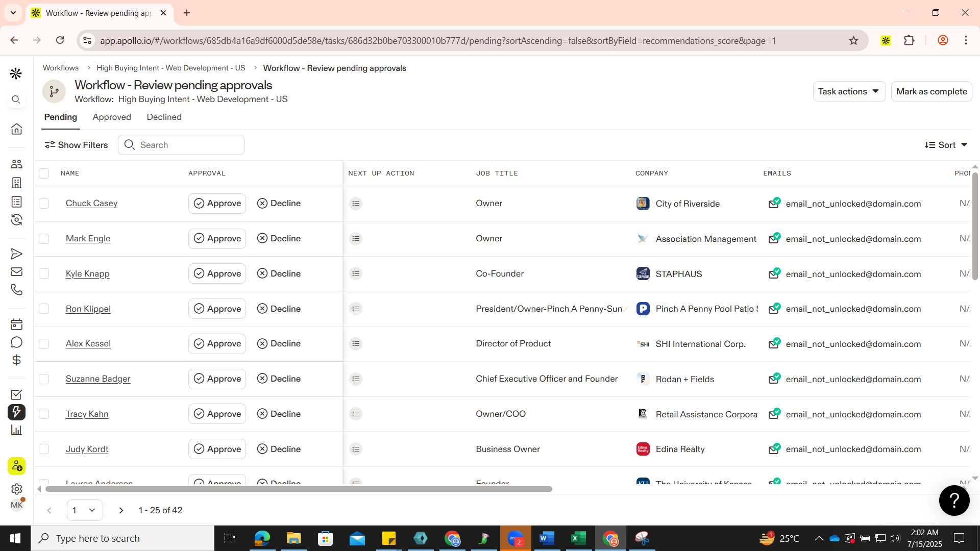Decline Mark Engle

pos(279,239)
